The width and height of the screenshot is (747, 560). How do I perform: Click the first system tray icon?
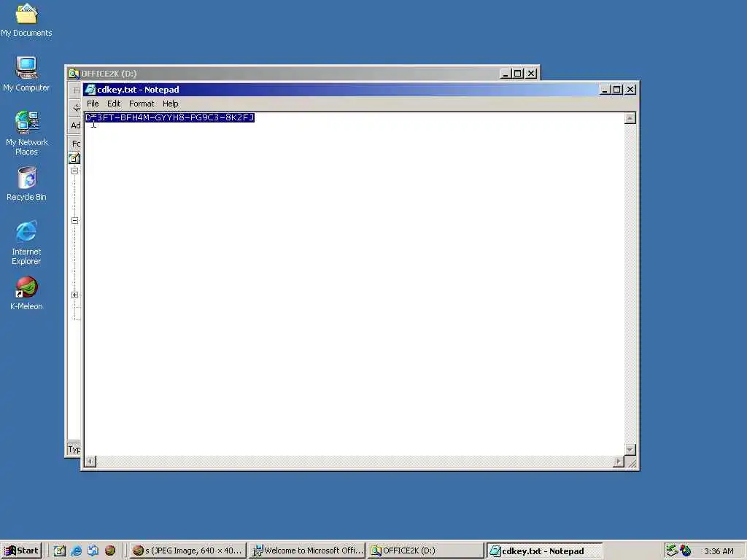tap(672, 551)
